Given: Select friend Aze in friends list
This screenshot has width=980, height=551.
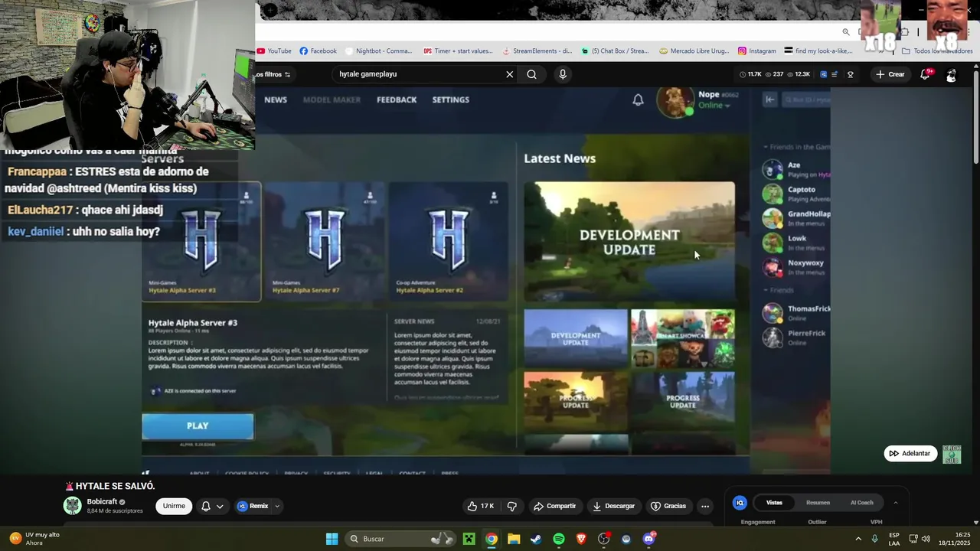Looking at the screenshot, I should (x=796, y=169).
